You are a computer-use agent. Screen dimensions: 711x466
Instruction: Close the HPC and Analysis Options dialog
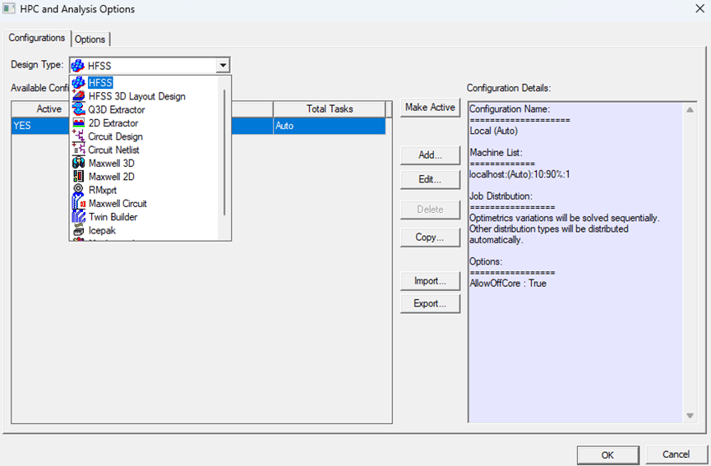pos(700,9)
